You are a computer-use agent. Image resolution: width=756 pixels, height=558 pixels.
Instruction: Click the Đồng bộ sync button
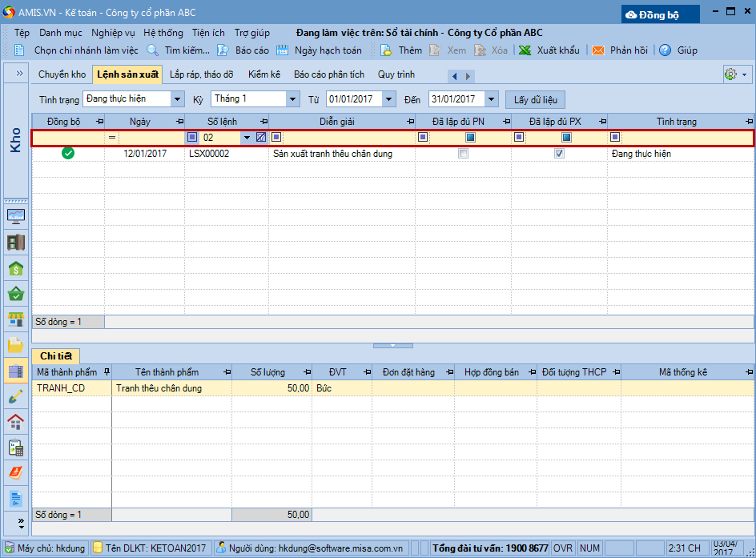coord(660,14)
